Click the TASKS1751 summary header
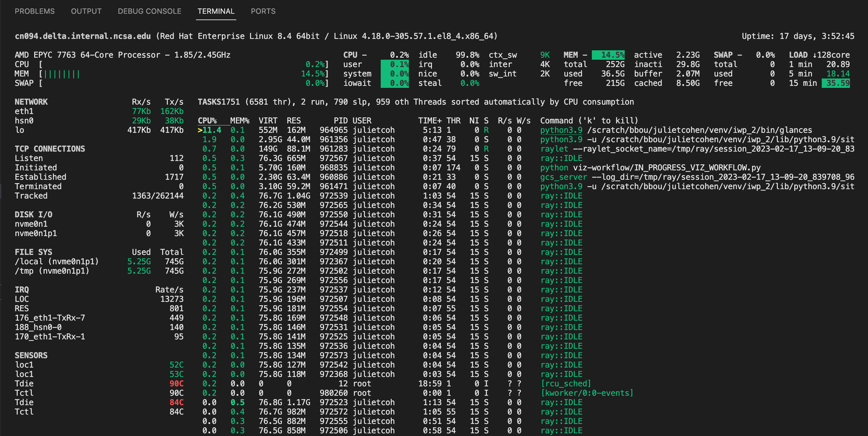The image size is (868, 436). (220, 102)
